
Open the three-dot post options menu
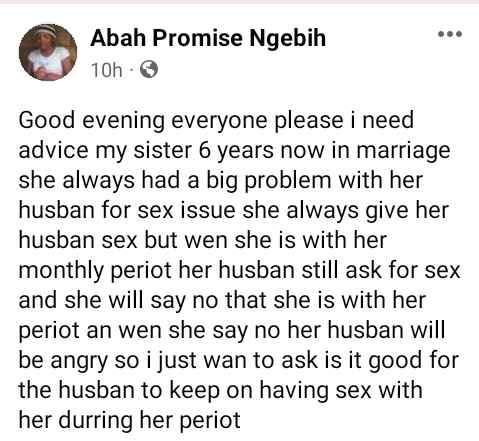[x=450, y=34]
